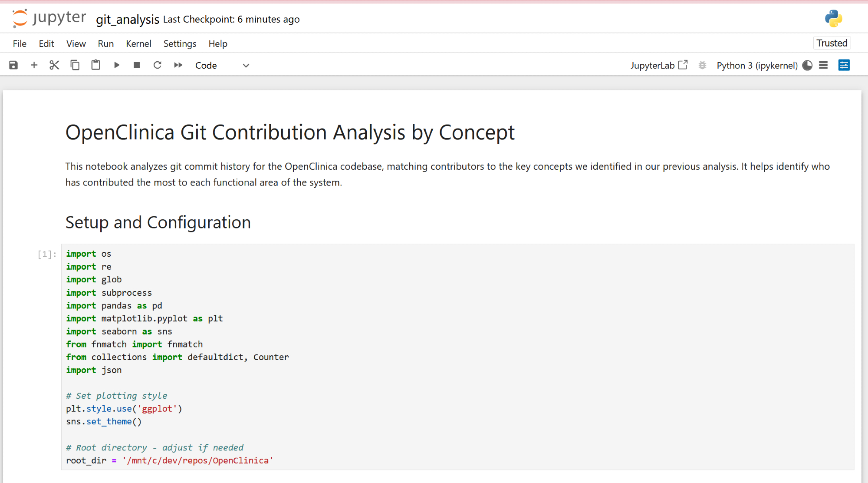Click the kernel status circle indicator

point(807,65)
